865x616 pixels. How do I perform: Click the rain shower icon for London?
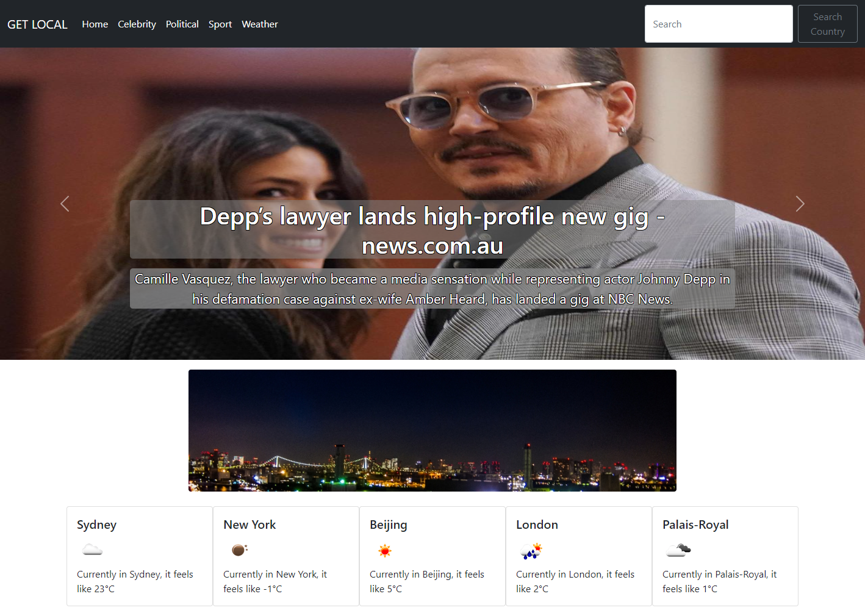(x=531, y=550)
